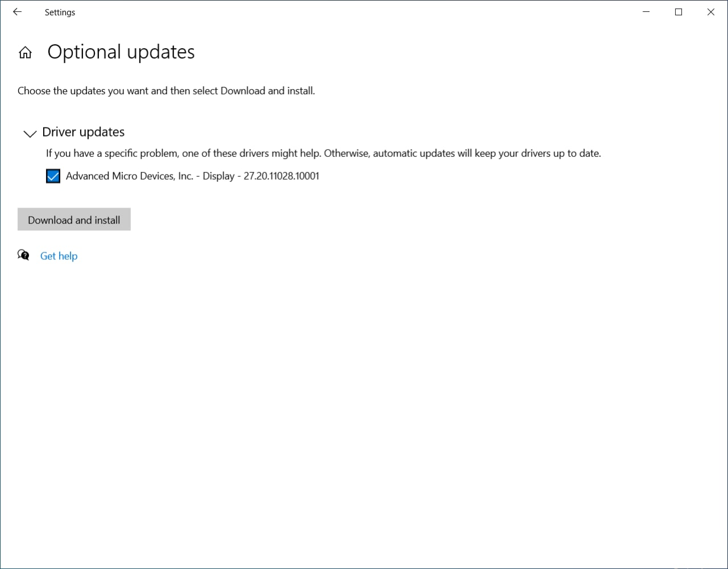728x569 pixels.
Task: Click the Get help chat icon
Action: coord(23,255)
